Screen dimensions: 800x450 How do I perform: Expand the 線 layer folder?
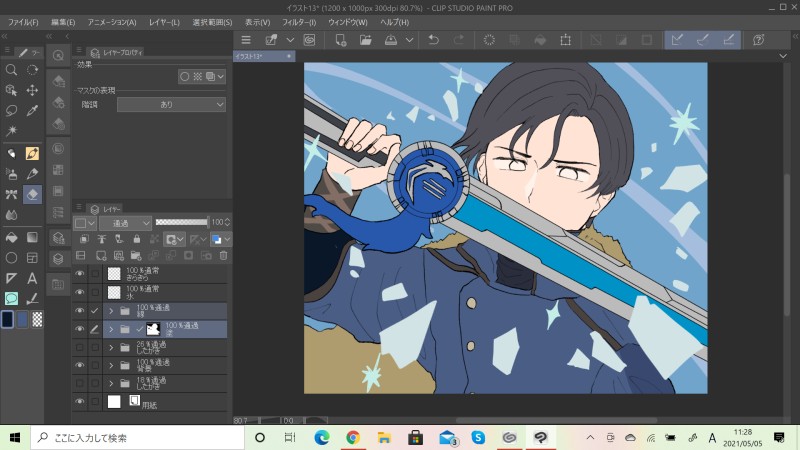point(111,311)
